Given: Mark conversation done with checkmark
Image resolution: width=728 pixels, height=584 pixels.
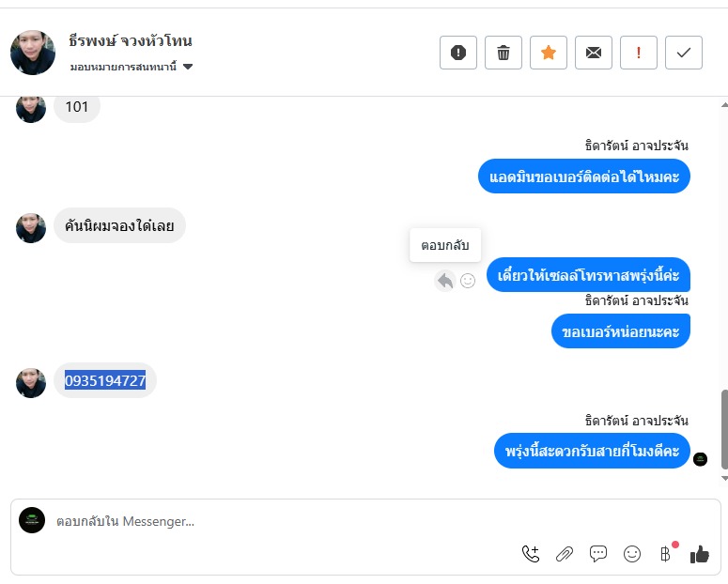Looking at the screenshot, I should click(x=684, y=53).
